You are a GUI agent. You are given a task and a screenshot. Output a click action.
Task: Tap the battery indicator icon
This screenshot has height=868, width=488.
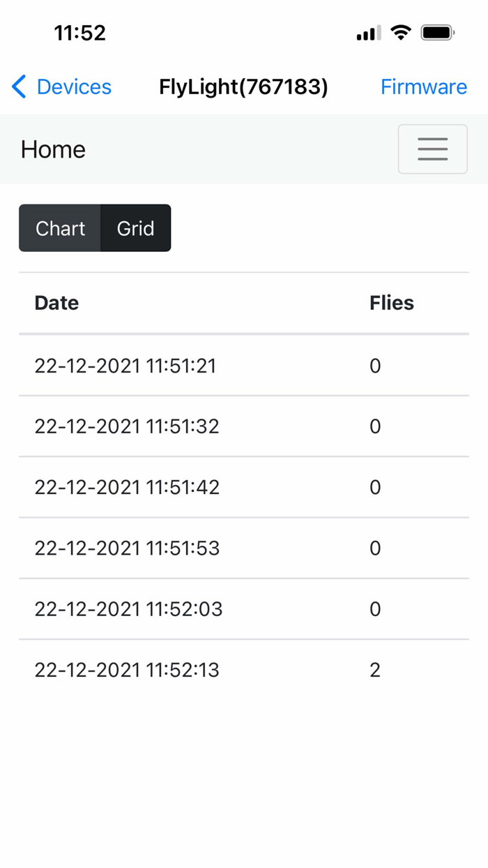click(x=438, y=32)
